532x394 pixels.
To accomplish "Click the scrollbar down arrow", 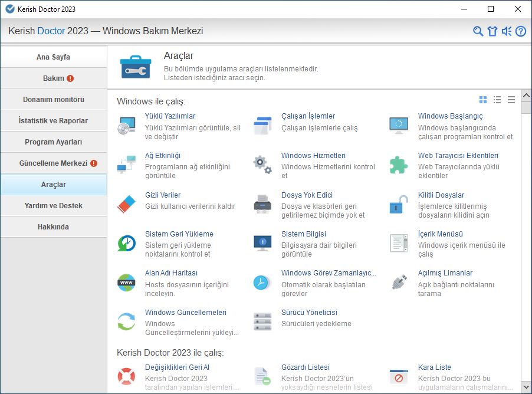I will [x=526, y=386].
